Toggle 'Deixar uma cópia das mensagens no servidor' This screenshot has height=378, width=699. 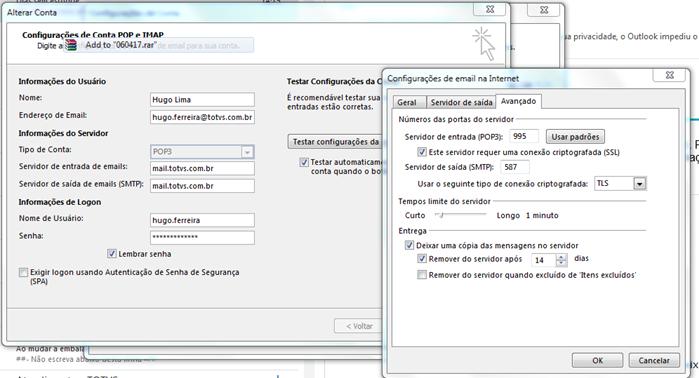pyautogui.click(x=409, y=245)
